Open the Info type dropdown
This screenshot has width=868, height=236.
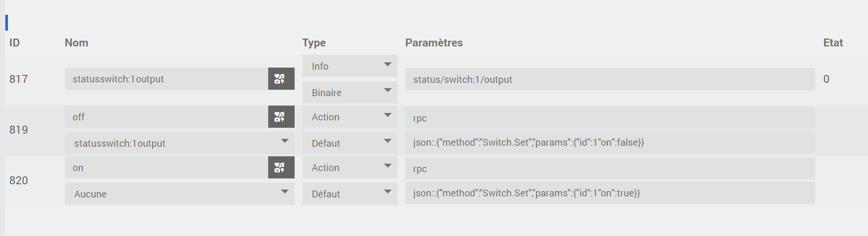click(x=350, y=66)
